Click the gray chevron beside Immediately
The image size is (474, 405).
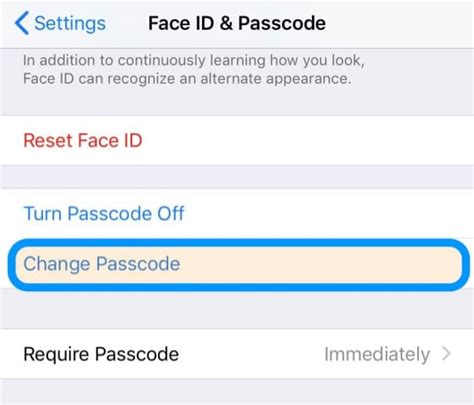[x=447, y=354]
